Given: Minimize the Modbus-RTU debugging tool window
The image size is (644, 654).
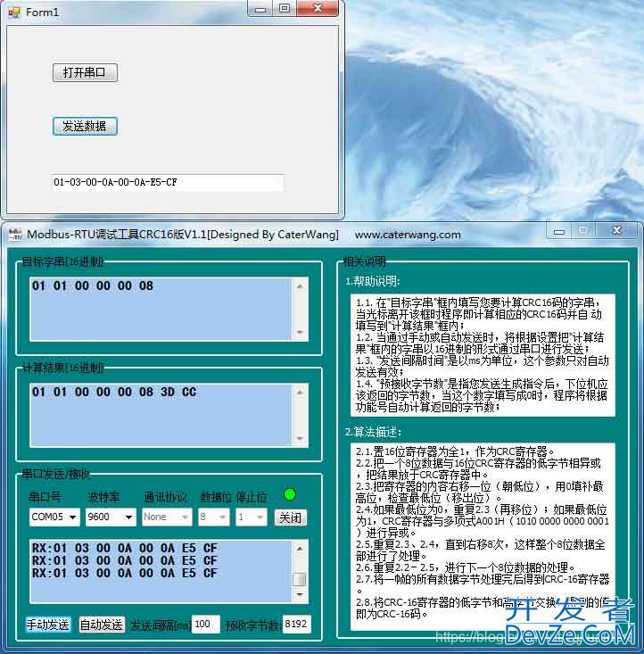Looking at the screenshot, I should click(x=559, y=231).
